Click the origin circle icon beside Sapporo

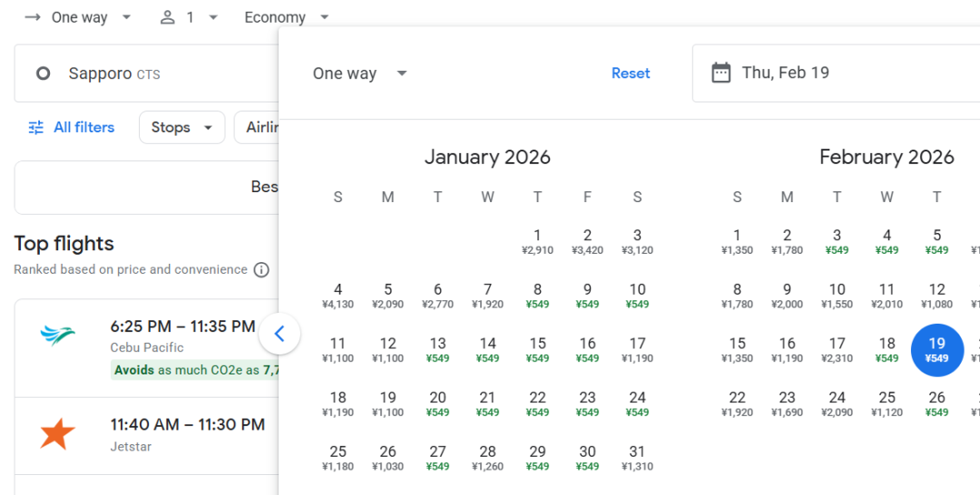pos(43,73)
